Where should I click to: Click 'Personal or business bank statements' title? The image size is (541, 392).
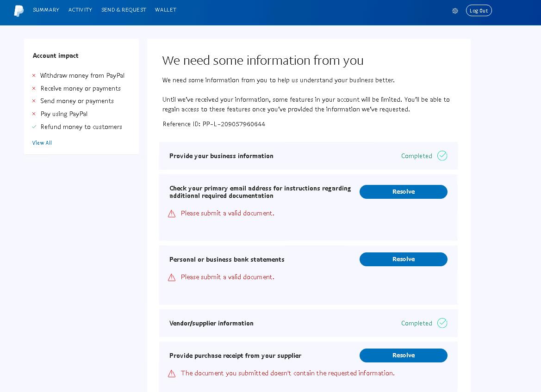point(227,260)
